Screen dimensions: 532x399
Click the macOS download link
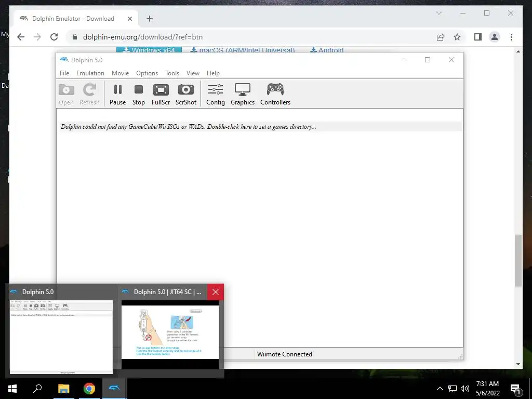pyautogui.click(x=243, y=50)
